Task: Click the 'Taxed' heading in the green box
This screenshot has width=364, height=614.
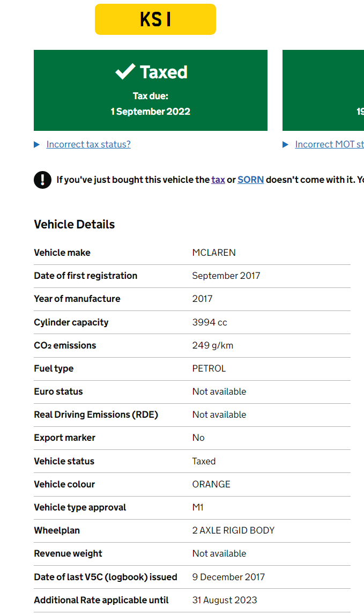Action: pyautogui.click(x=164, y=72)
